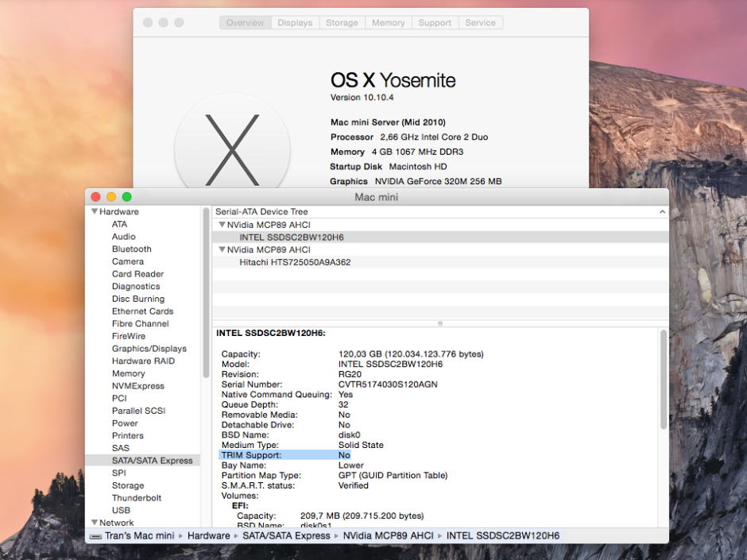
Task: Open the Memory tab in About This Mac
Action: (x=389, y=22)
